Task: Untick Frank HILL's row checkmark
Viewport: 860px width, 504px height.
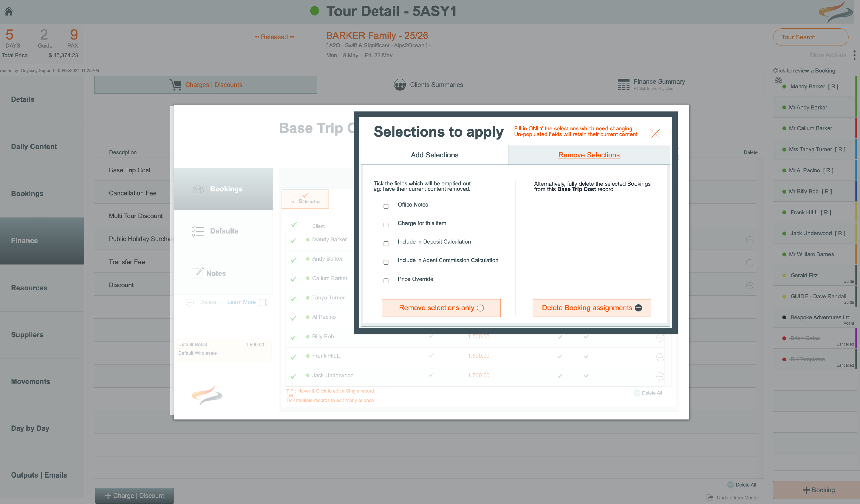Action: [293, 357]
